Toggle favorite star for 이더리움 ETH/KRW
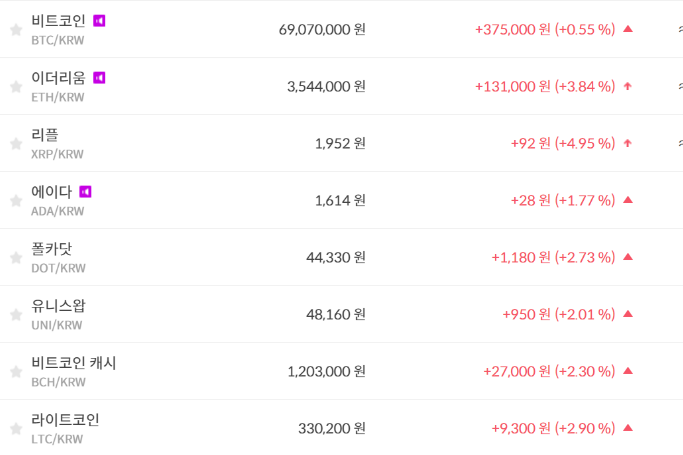The height and width of the screenshot is (455, 683). tap(16, 87)
